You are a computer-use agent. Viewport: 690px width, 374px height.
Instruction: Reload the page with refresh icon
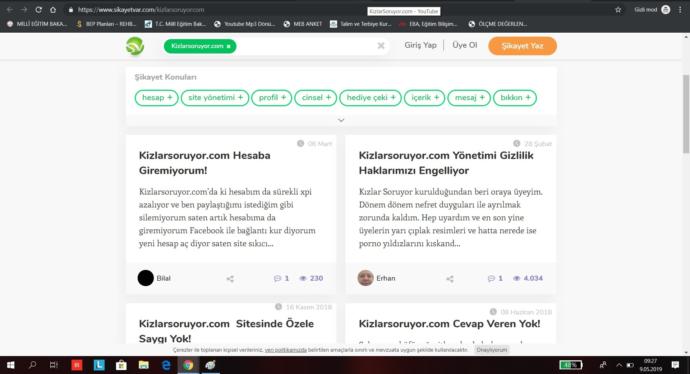coord(38,10)
